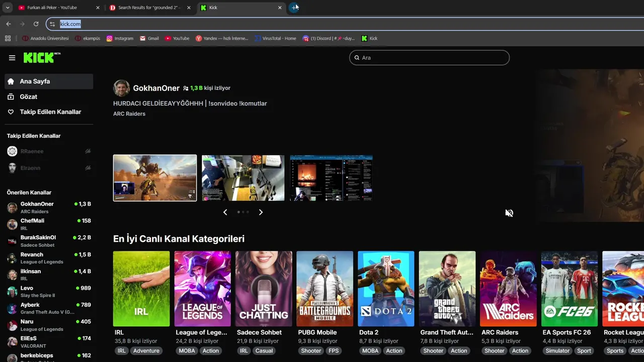Open EA Sports FC 26 category card
This screenshot has width=644, height=362.
pyautogui.click(x=570, y=289)
